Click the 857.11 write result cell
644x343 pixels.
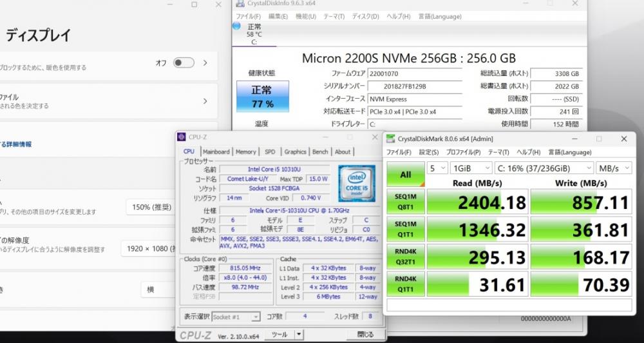(x=581, y=202)
